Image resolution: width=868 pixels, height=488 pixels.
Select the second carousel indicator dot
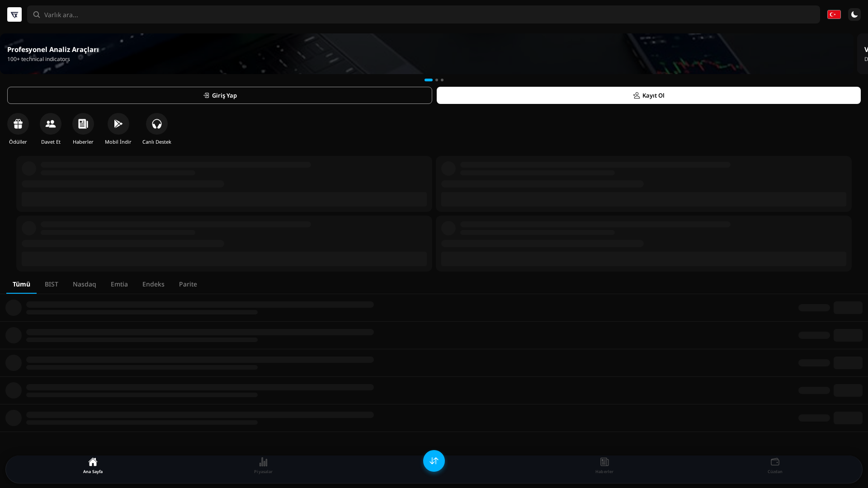tap(436, 80)
